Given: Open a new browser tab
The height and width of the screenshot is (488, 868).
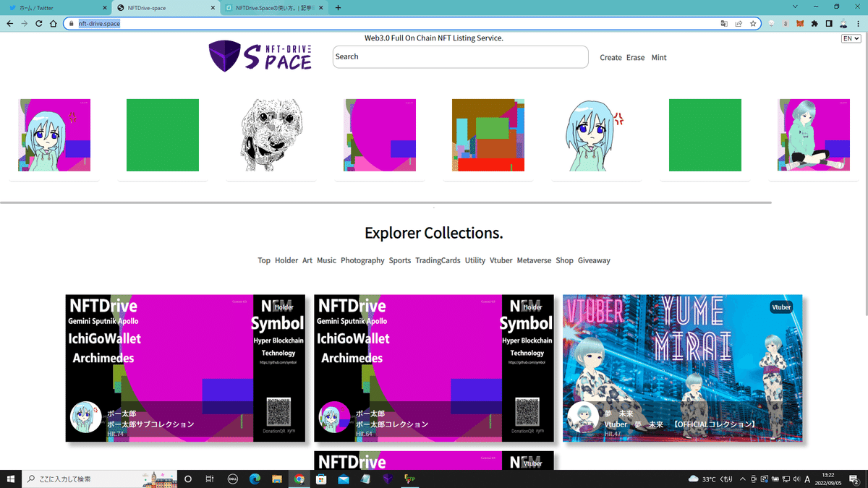Looking at the screenshot, I should tap(338, 7).
